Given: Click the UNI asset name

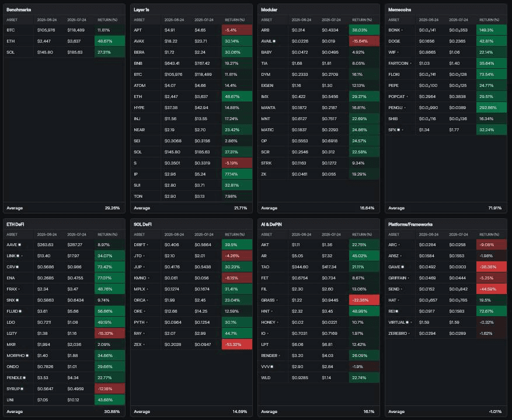Looking at the screenshot, I should coord(10,400).
